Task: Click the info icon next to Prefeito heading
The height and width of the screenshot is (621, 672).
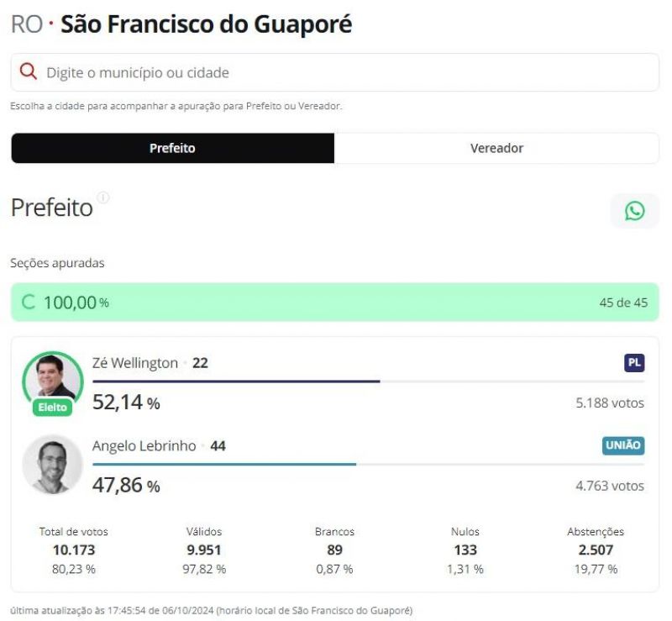Action: [x=102, y=198]
